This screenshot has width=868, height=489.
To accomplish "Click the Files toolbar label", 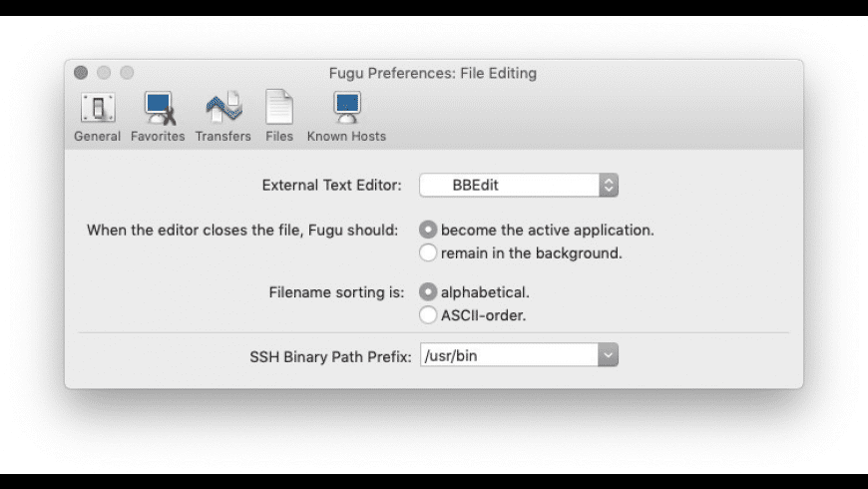I will (279, 137).
